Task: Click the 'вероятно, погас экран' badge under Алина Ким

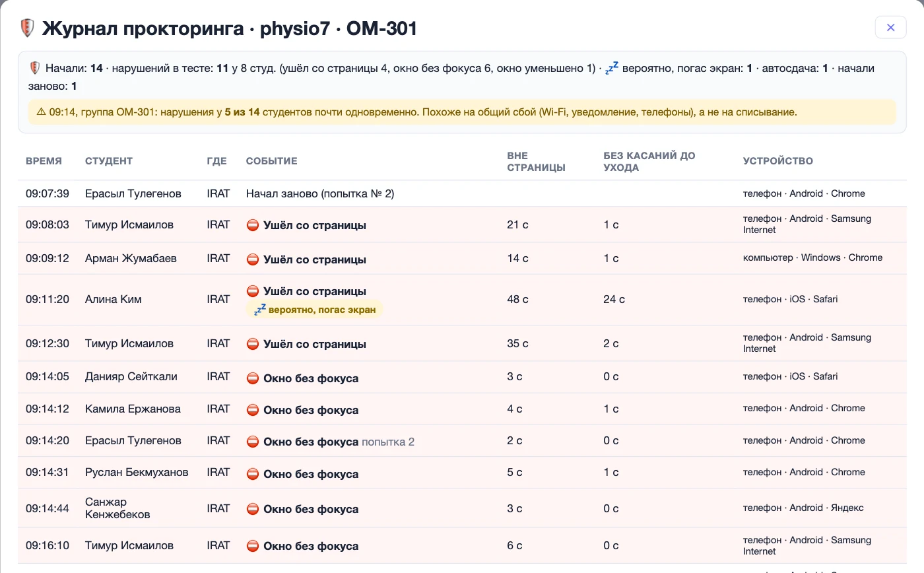Action: pos(314,310)
